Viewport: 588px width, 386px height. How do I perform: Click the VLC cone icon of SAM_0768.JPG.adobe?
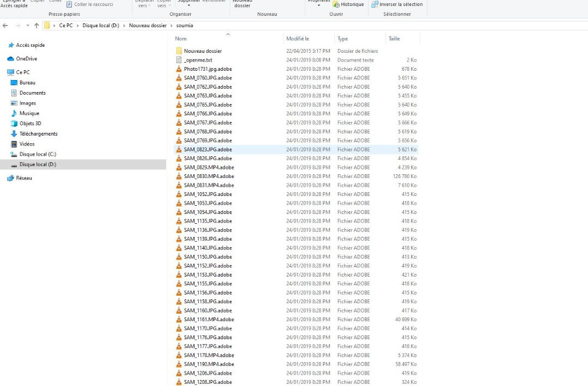[179, 132]
